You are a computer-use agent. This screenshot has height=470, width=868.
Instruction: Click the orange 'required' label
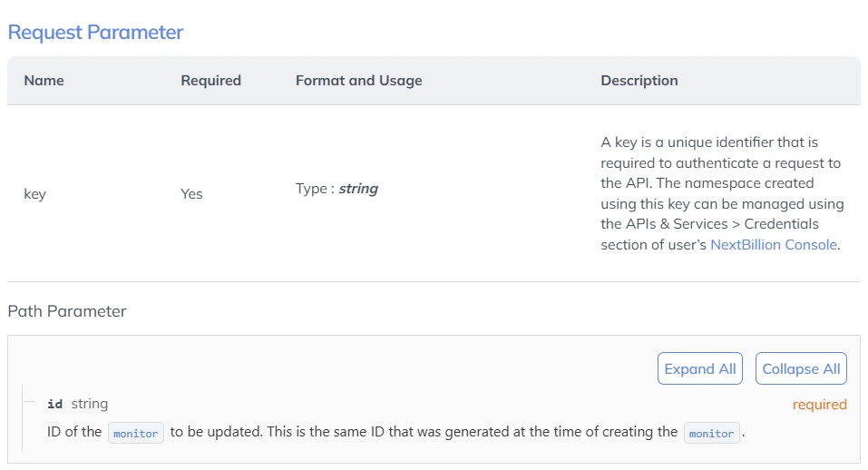pos(819,405)
